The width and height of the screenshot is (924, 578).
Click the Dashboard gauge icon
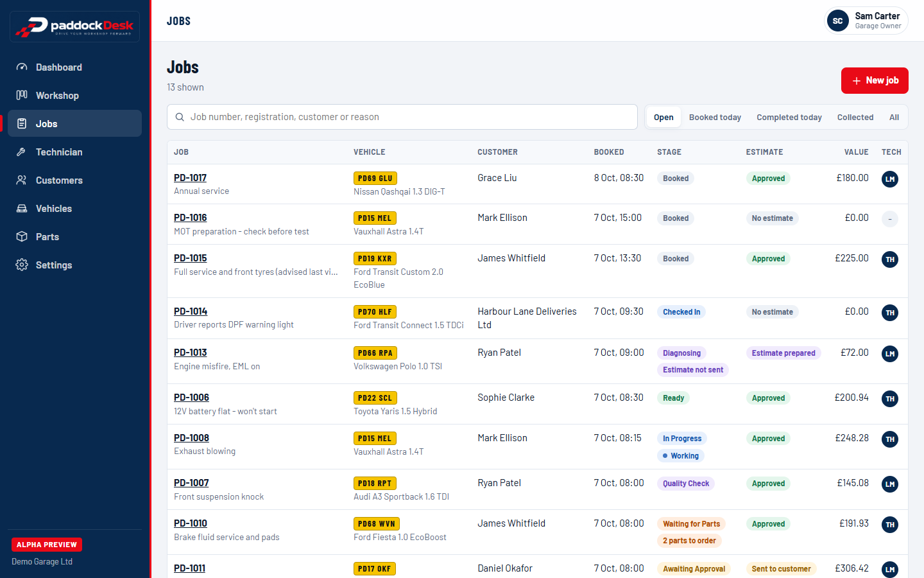(22, 67)
